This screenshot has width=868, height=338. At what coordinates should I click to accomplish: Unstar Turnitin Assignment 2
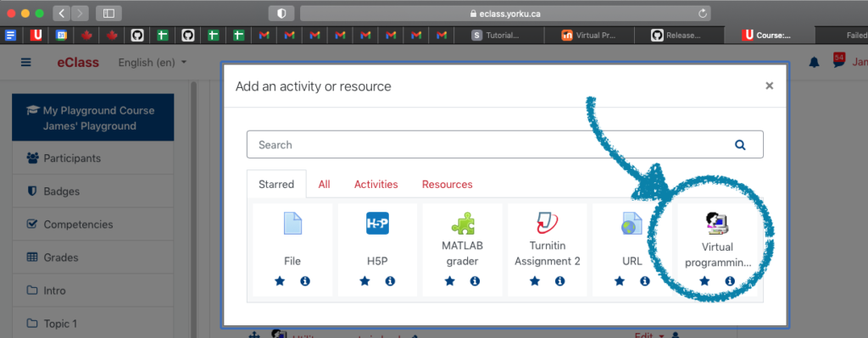[535, 281]
